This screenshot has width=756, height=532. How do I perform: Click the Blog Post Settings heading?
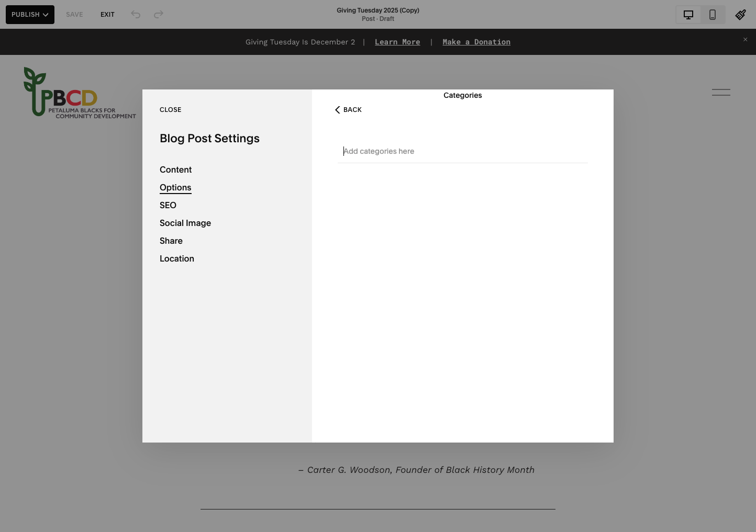click(209, 139)
